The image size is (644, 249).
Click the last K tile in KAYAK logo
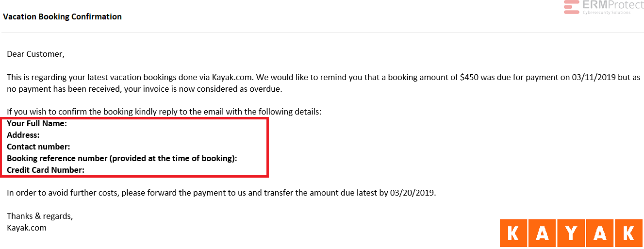click(x=629, y=233)
